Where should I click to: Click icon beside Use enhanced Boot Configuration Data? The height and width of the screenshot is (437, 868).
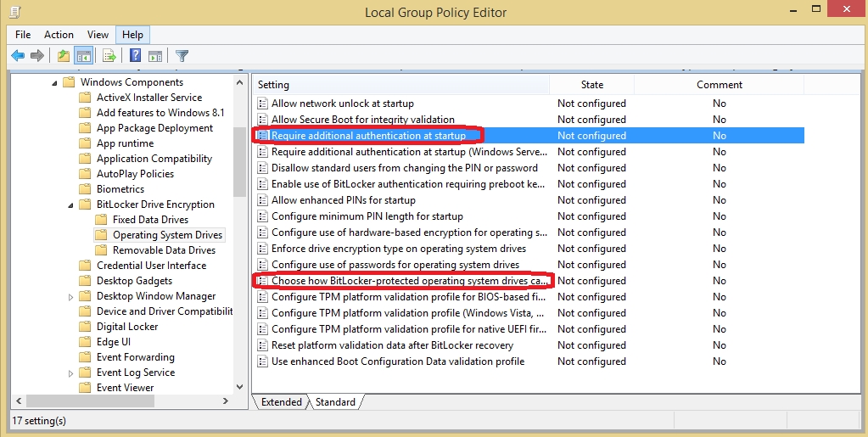tap(262, 361)
